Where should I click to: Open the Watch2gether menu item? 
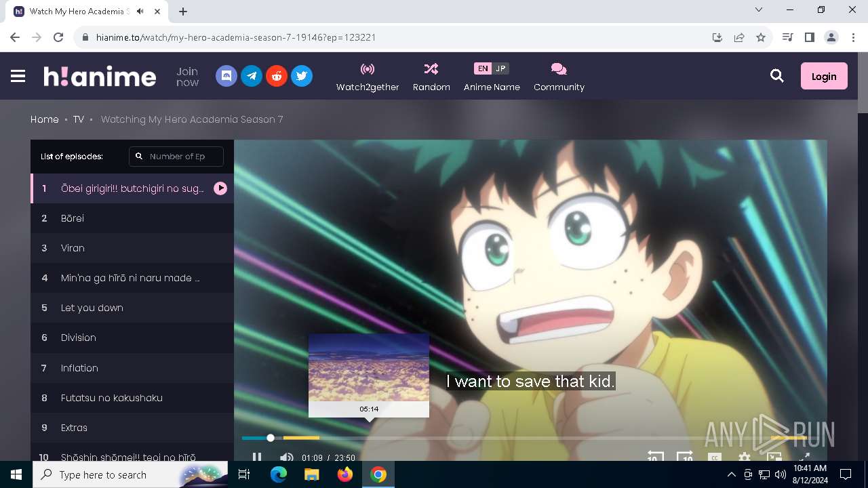pos(368,77)
